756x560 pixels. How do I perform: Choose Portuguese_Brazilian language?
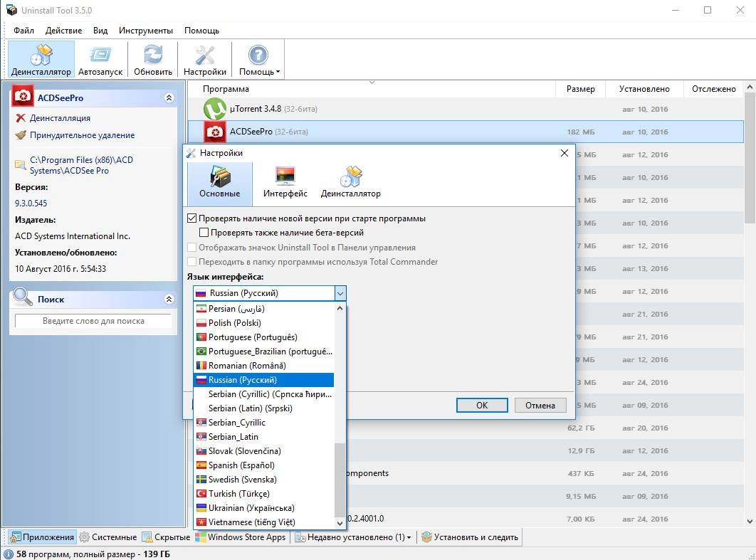263,352
